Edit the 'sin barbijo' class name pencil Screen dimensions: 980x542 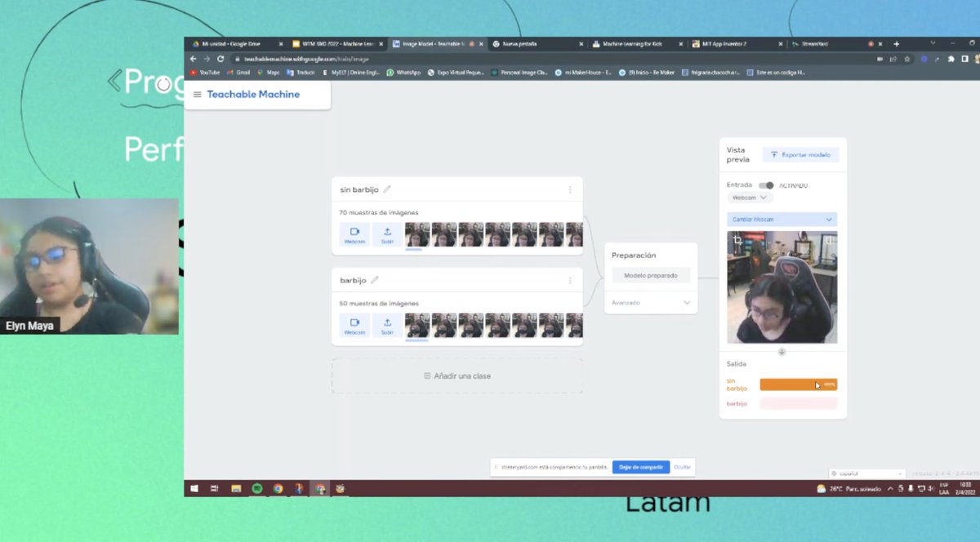click(x=387, y=189)
